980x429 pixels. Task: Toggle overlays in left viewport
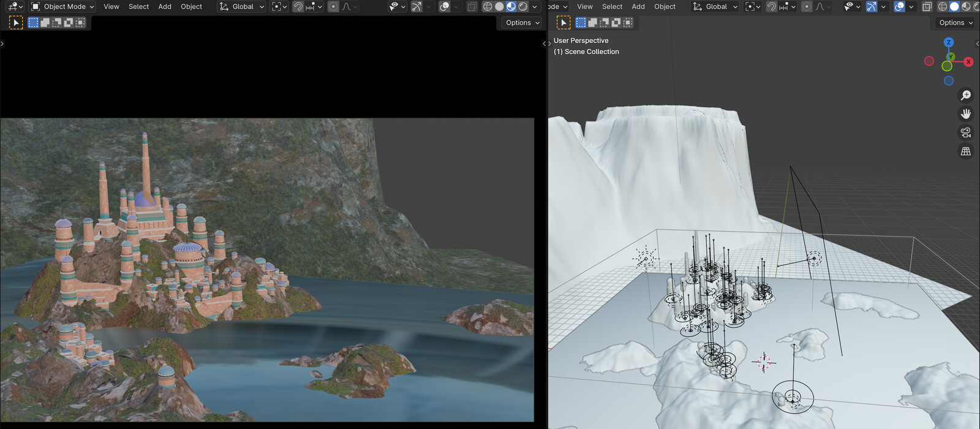445,7
